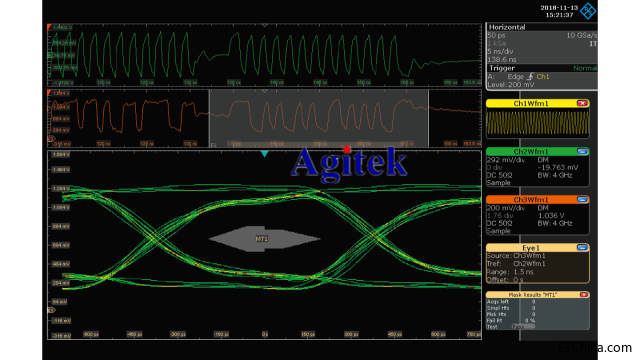Minimize the Eye1 panel
The image size is (640, 360).
[582, 248]
